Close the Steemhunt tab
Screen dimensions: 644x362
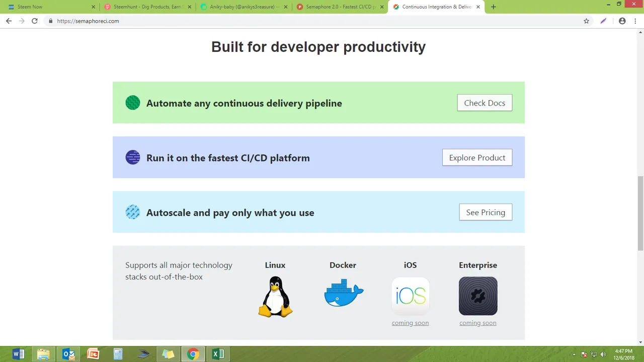pos(190,7)
